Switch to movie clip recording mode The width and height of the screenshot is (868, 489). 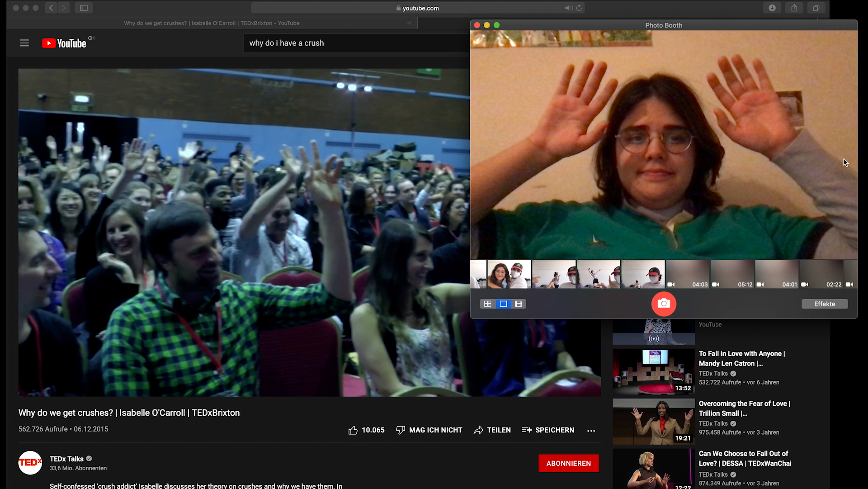click(x=519, y=304)
